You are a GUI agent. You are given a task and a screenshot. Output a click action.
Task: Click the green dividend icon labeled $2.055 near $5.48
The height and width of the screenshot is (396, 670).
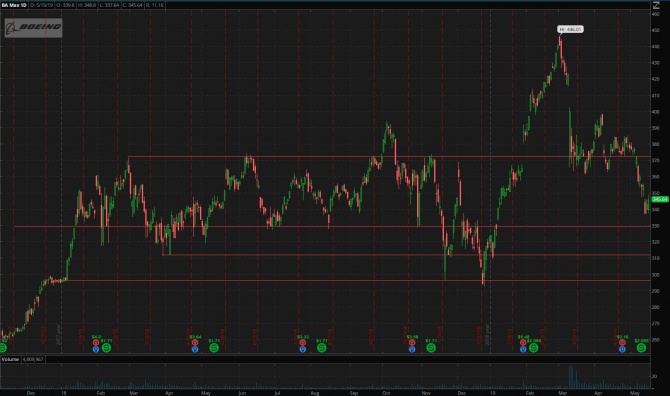534,348
